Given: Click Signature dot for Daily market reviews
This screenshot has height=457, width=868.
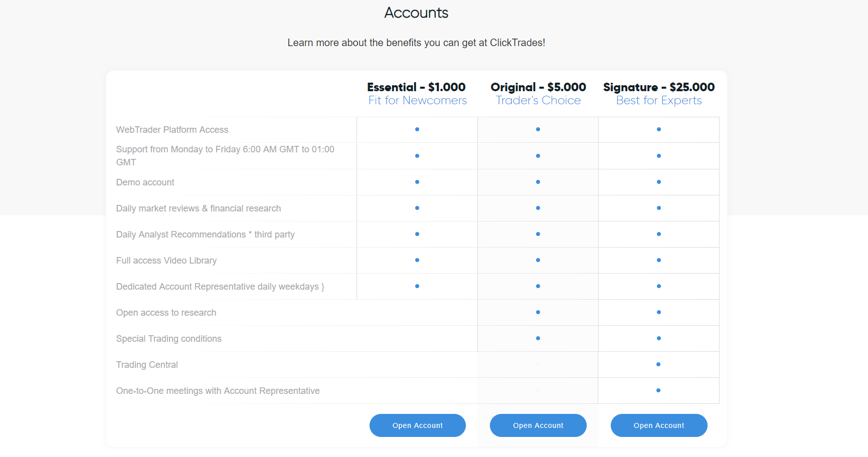Looking at the screenshot, I should (659, 208).
